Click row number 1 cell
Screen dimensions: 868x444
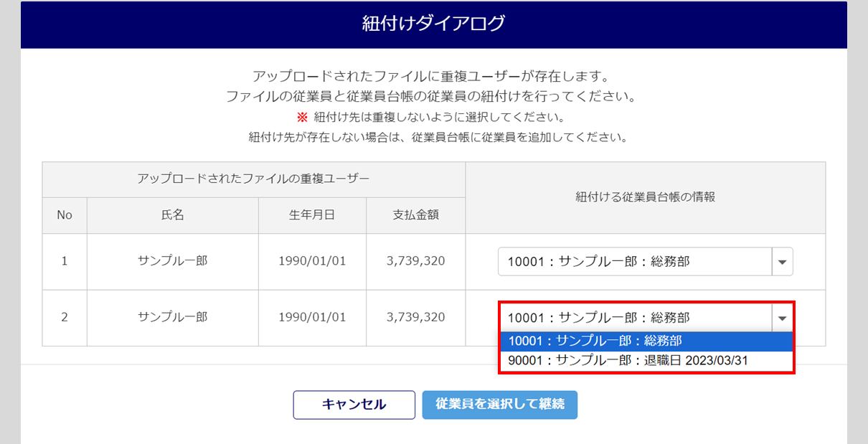[x=65, y=261]
